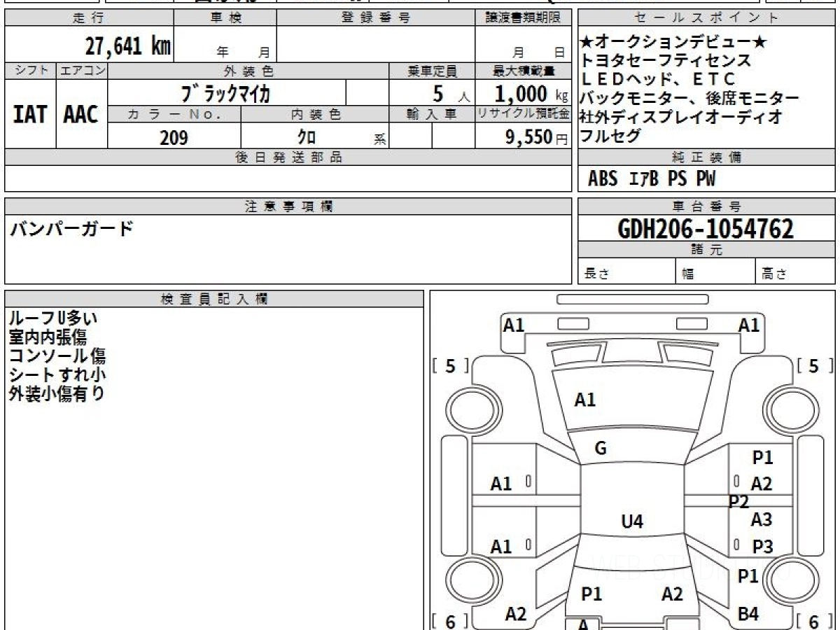840x630 pixels.
Task: Click the P3 damage mark on diagram
Action: pos(762,547)
